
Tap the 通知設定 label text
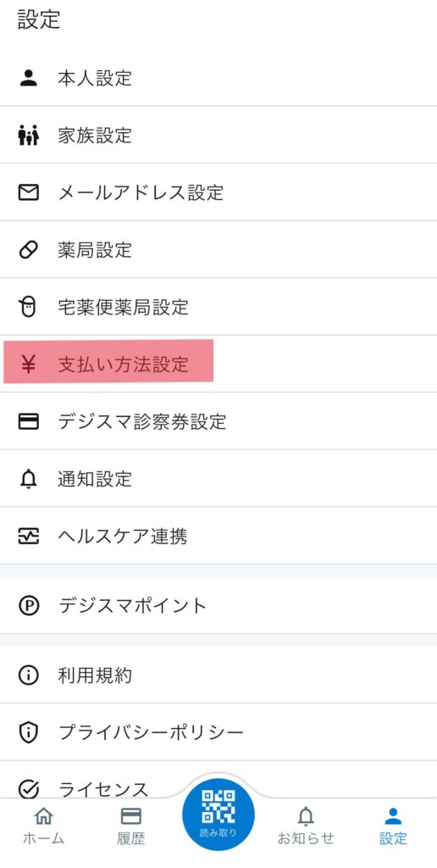(x=95, y=479)
